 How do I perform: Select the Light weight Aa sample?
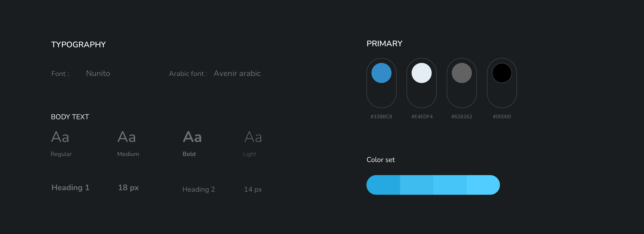pos(253,137)
